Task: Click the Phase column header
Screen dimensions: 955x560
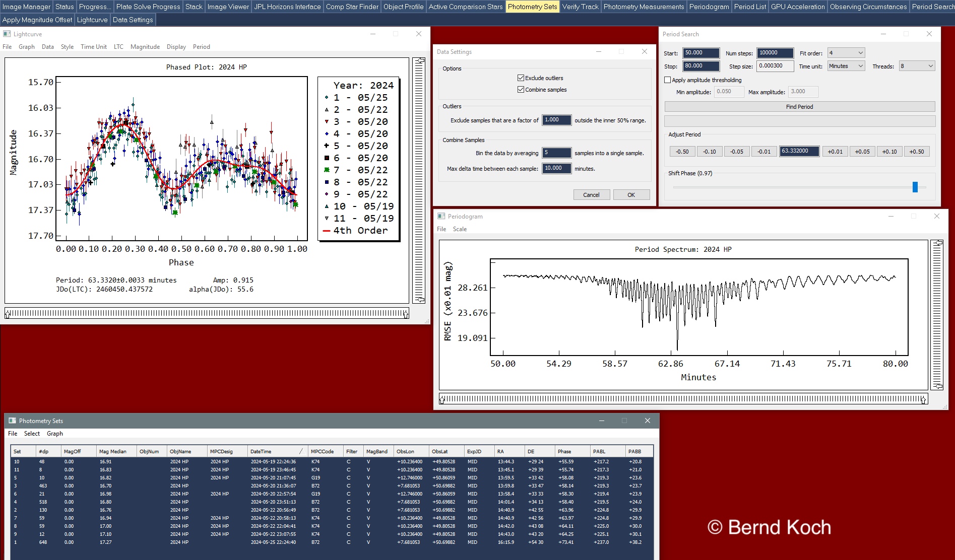Action: 572,451
